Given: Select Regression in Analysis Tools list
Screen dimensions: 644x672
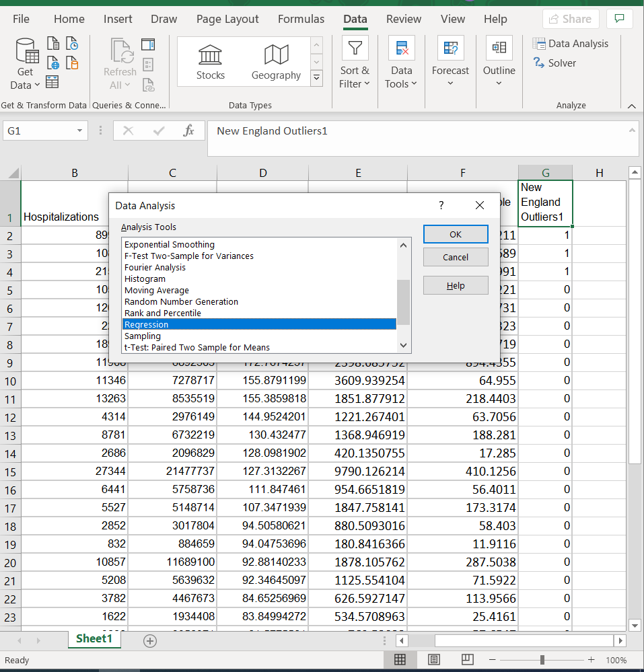Looking at the screenshot, I should tap(259, 324).
